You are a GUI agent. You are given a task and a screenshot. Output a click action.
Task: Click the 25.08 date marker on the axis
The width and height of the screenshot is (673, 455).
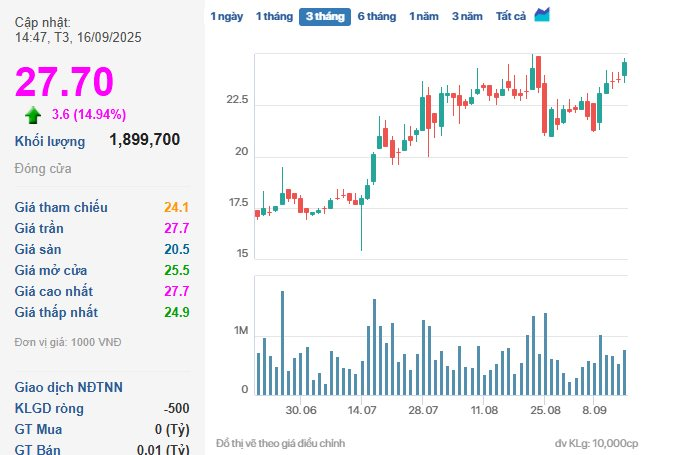coord(545,410)
